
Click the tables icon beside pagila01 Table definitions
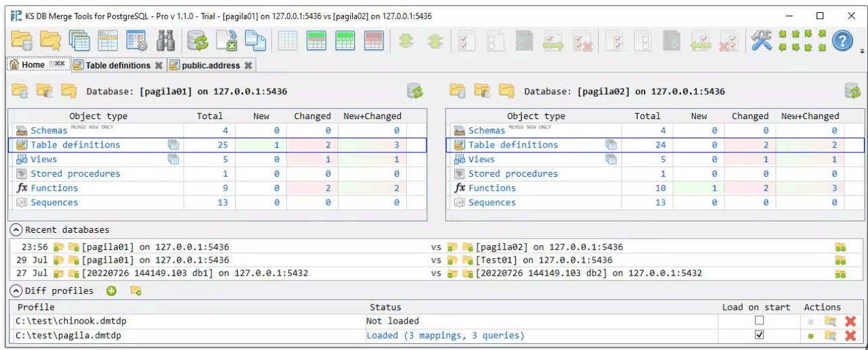point(173,145)
